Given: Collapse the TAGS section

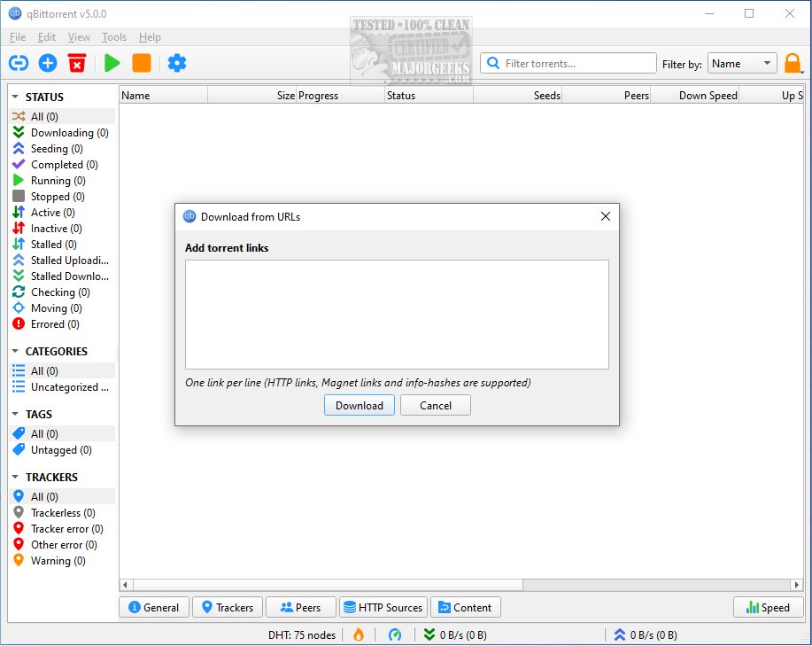Looking at the screenshot, I should tap(15, 415).
